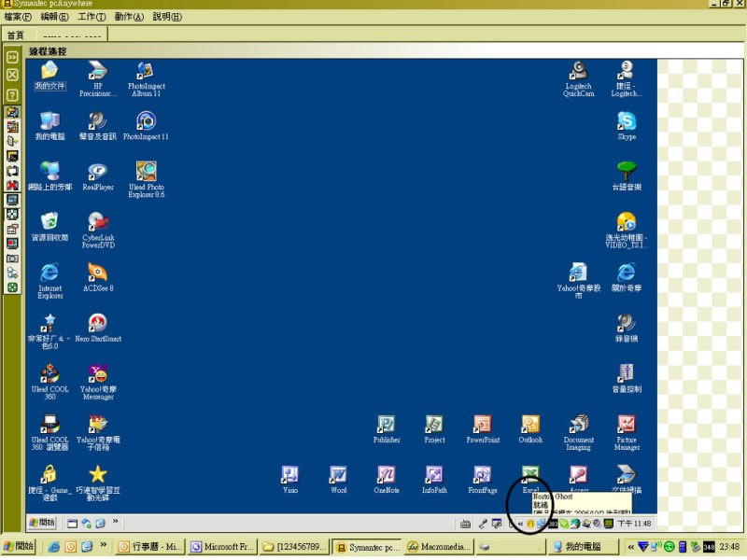Select the Document Imaging desktop shortcut
The height and width of the screenshot is (560, 747).
pyautogui.click(x=578, y=432)
